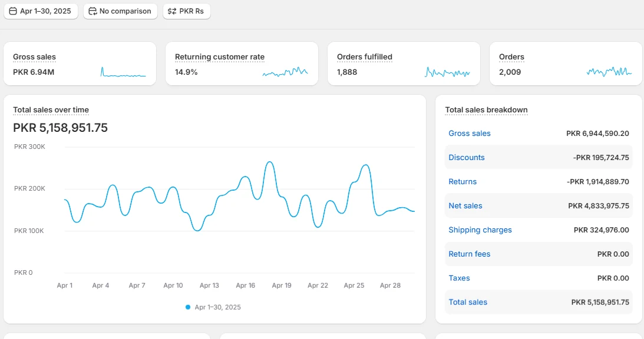
Task: Click the Gross sales sparkline chart
Action: pos(123,72)
